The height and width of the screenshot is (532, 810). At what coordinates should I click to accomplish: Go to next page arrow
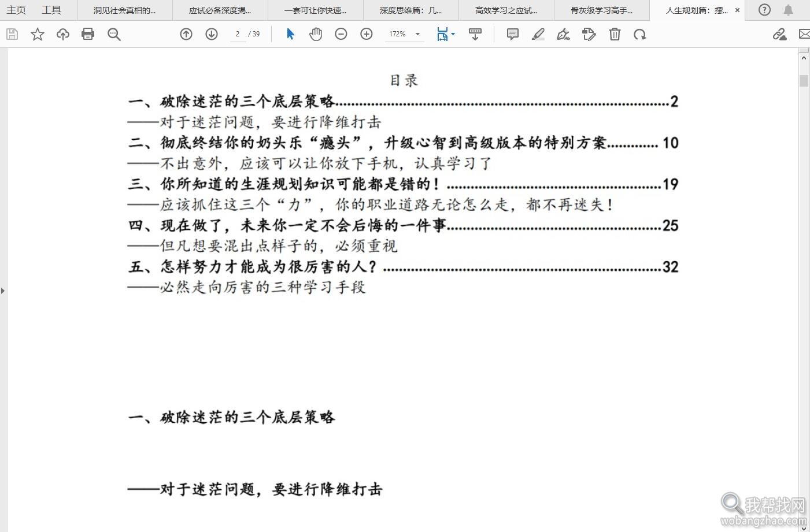click(212, 35)
